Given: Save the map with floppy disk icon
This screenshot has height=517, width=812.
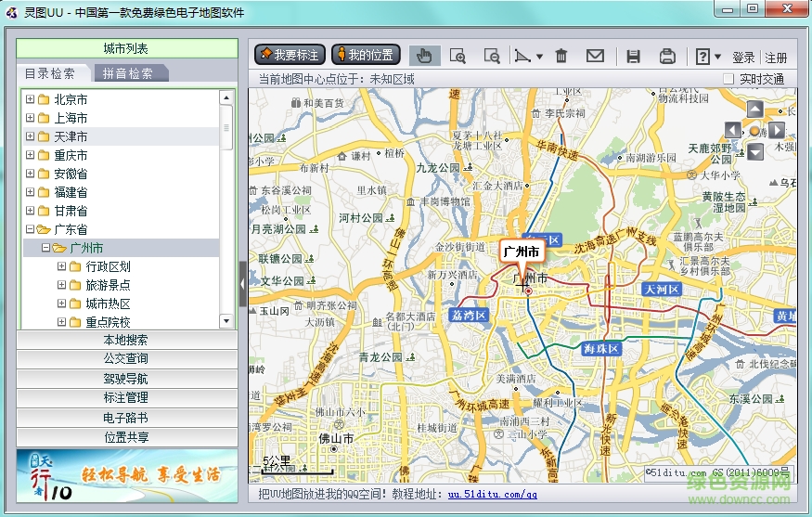Looking at the screenshot, I should (x=633, y=56).
